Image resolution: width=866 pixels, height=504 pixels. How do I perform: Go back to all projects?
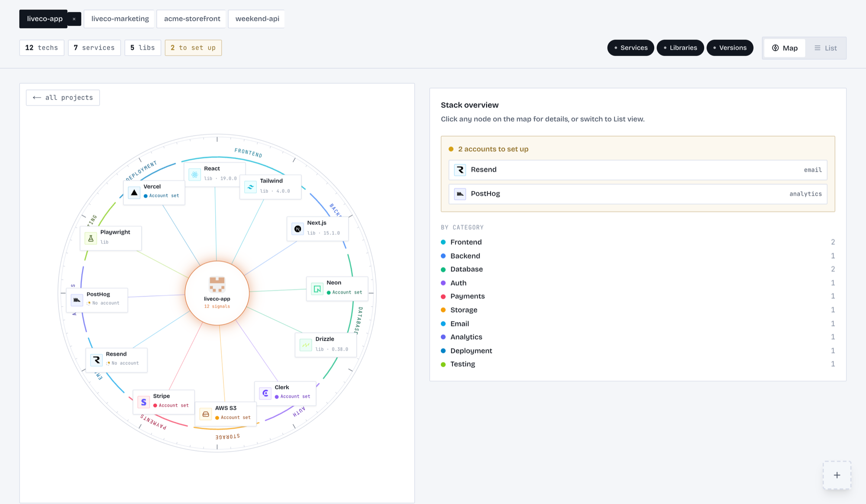pos(63,98)
